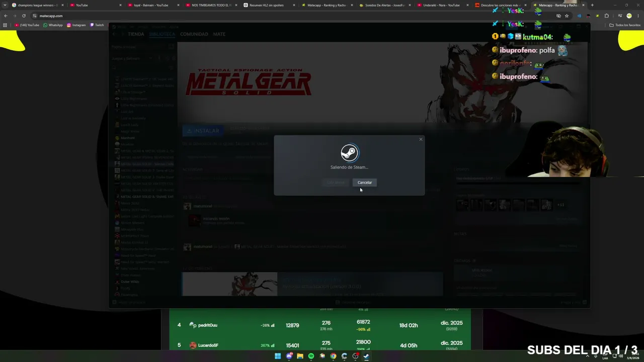Open Discord from the taskbar
Image resolution: width=644 pixels, height=362 pixels.
289,356
